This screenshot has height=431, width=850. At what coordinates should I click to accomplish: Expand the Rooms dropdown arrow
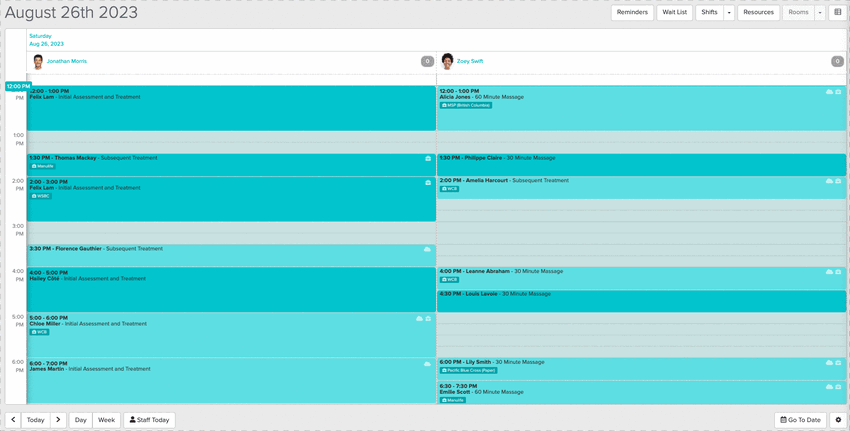click(820, 13)
